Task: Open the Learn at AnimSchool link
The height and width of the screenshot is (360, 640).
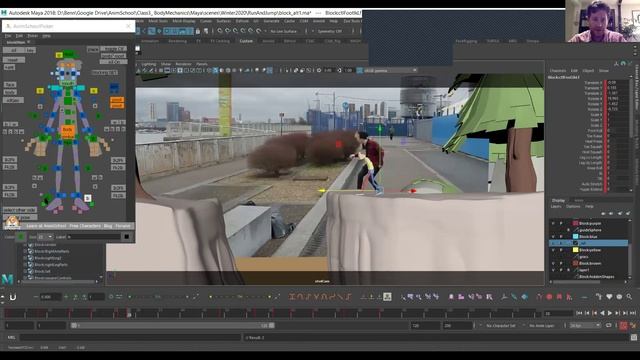Action: tap(46, 226)
